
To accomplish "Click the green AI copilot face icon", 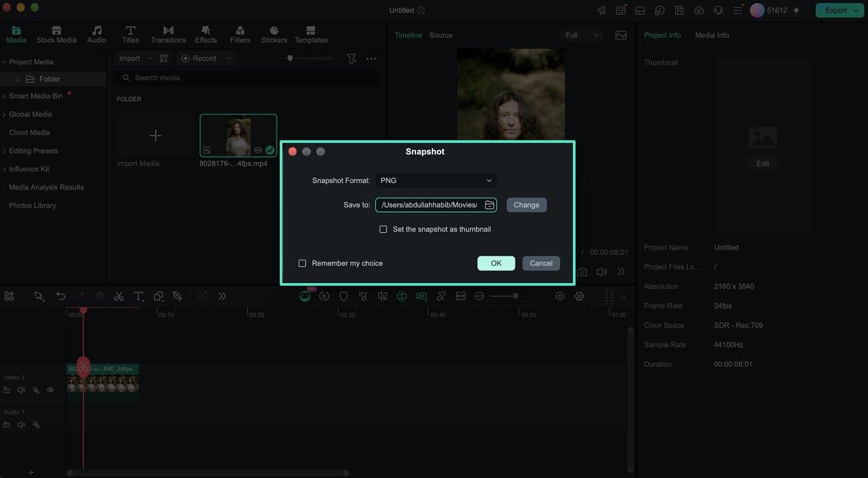I will tap(305, 296).
